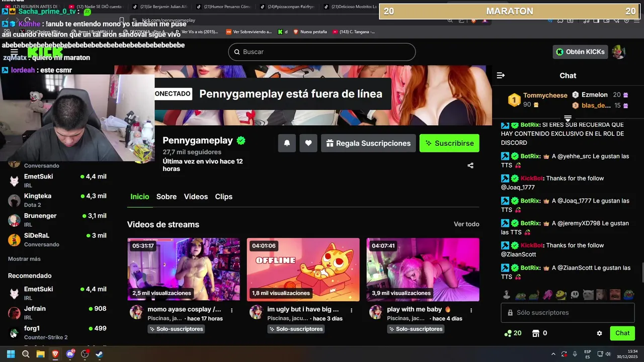Click the notification bell for Pennygameplay
Viewport: 644px width, 362px height.
pos(287,143)
